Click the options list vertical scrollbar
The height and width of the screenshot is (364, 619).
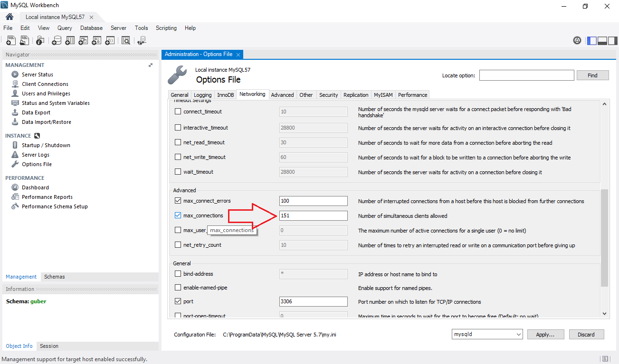[x=604, y=237]
